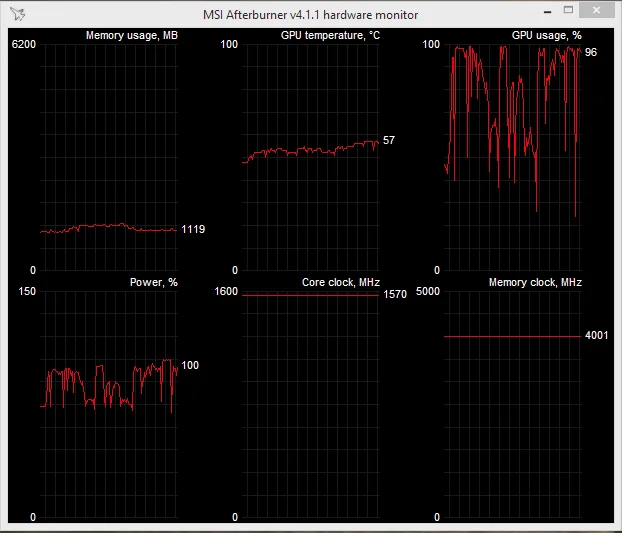
Task: Minimize the hardware monitor window
Action: tap(547, 12)
